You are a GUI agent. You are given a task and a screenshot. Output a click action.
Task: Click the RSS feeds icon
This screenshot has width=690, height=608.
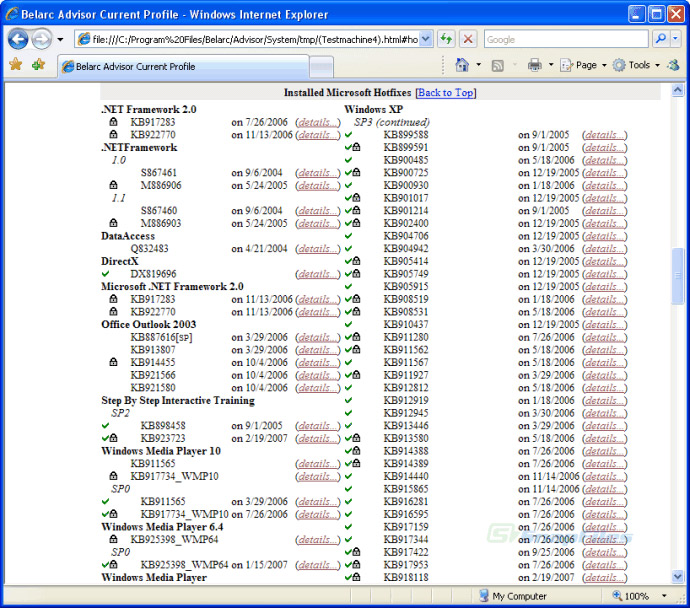[498, 66]
